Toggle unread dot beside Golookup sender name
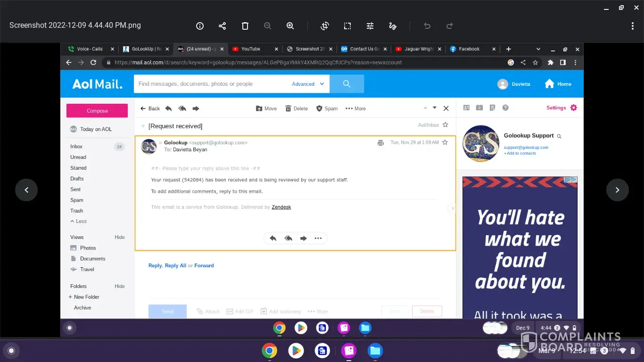The image size is (644, 362). [x=160, y=142]
